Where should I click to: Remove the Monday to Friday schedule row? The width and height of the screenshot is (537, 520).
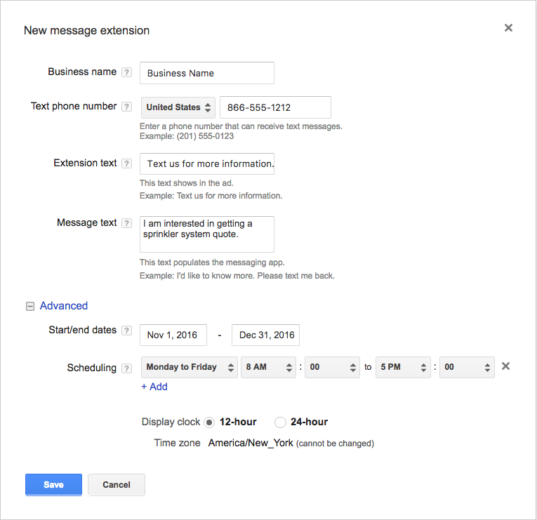pyautogui.click(x=505, y=366)
